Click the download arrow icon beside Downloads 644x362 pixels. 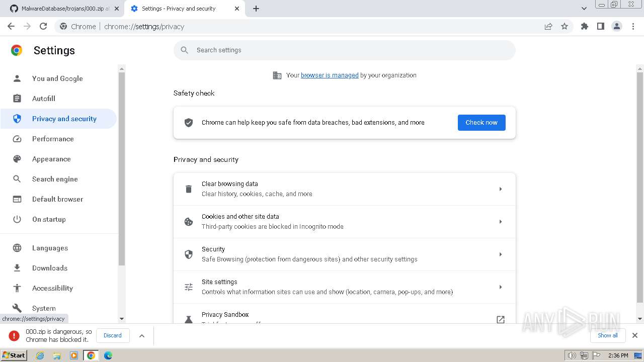point(17,268)
